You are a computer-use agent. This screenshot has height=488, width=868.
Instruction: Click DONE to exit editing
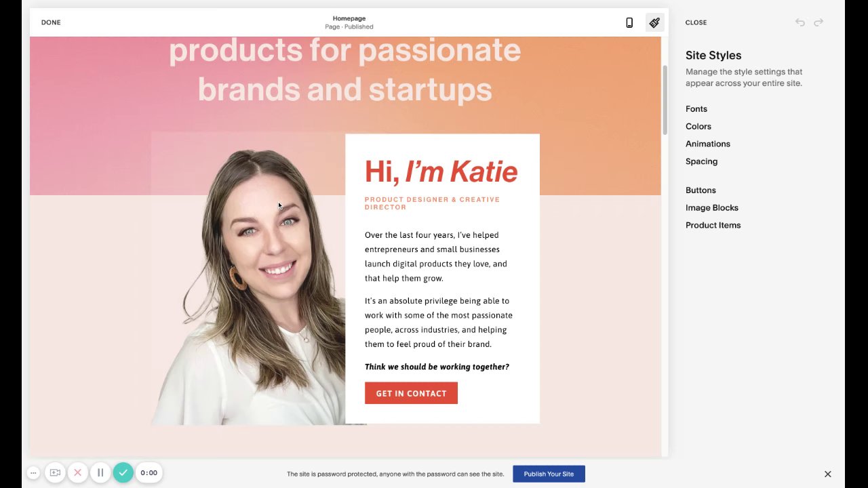click(x=51, y=22)
